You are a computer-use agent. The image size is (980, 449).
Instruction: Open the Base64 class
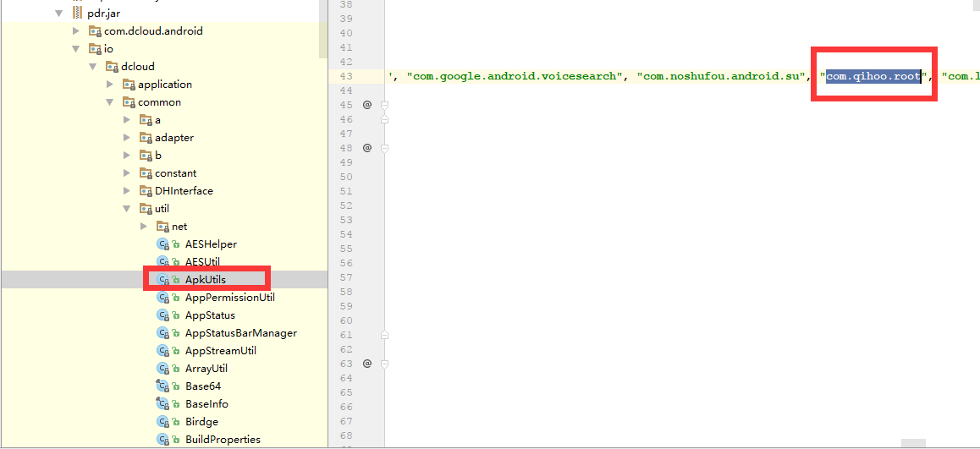pos(203,386)
